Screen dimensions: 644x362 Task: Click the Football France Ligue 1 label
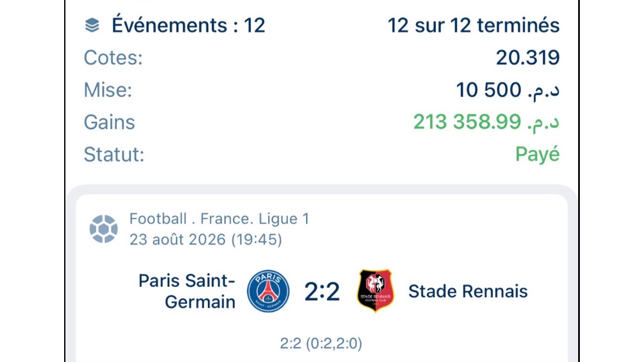pos(219,219)
